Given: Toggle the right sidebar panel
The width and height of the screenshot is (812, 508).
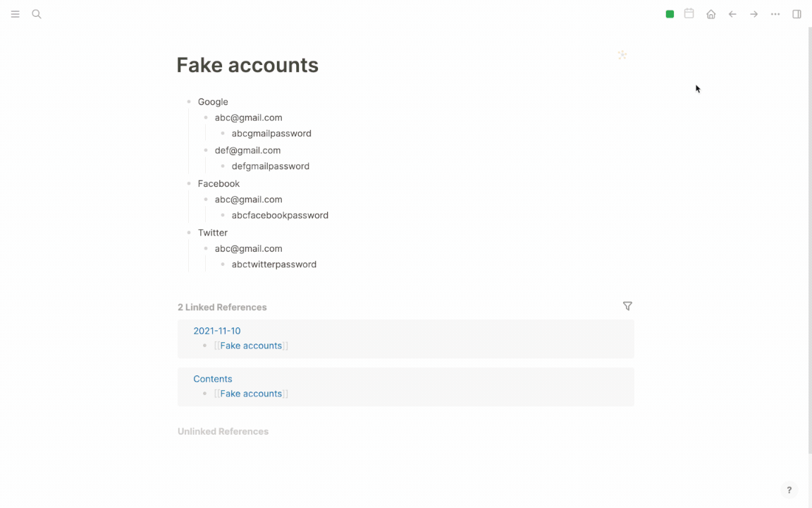Looking at the screenshot, I should pyautogui.click(x=796, y=14).
